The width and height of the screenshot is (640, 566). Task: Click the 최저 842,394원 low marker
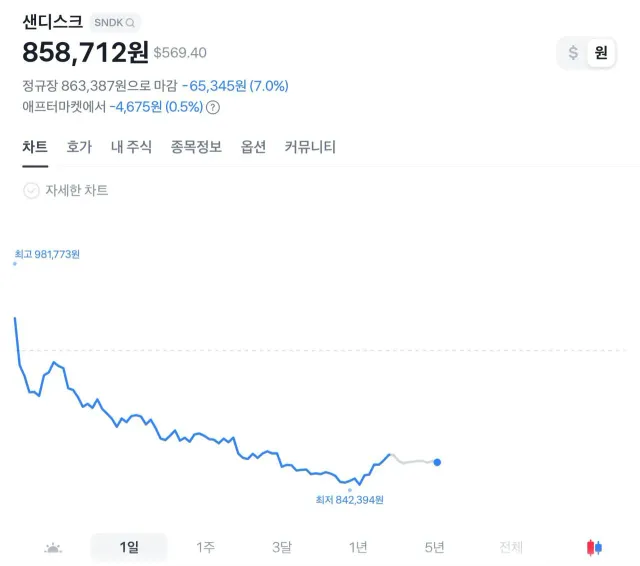click(350, 499)
